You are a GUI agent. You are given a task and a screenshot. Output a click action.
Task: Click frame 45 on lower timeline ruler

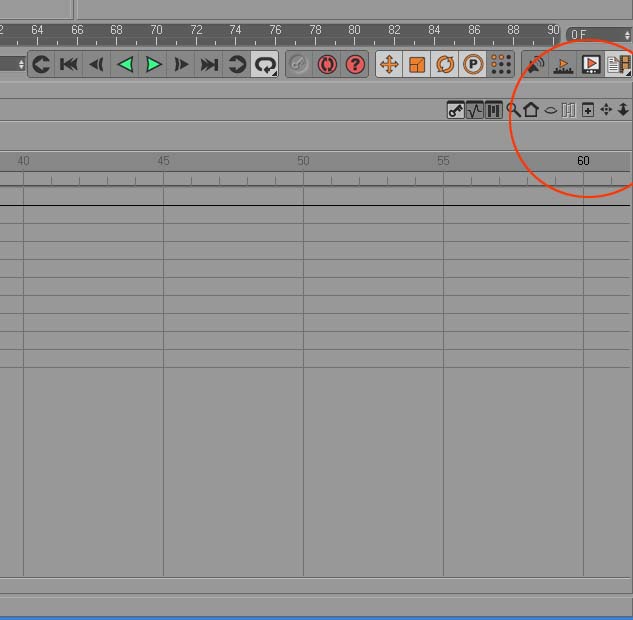point(163,161)
